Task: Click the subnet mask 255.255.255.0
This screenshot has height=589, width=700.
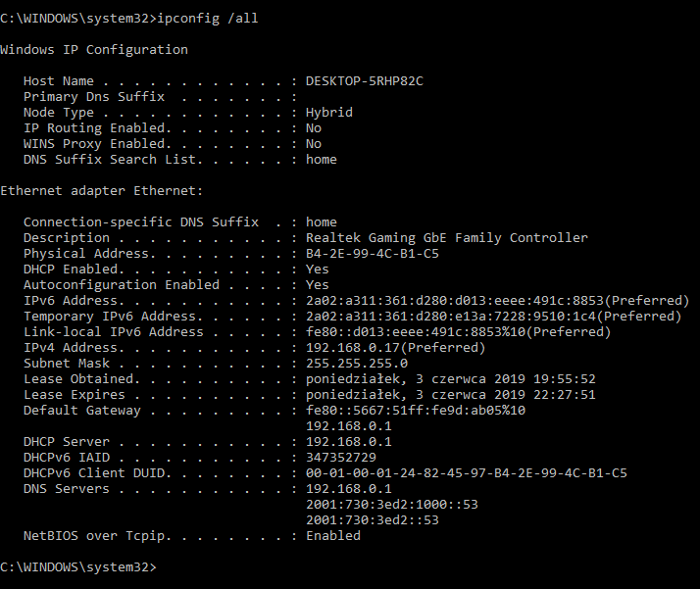Action: (357, 364)
